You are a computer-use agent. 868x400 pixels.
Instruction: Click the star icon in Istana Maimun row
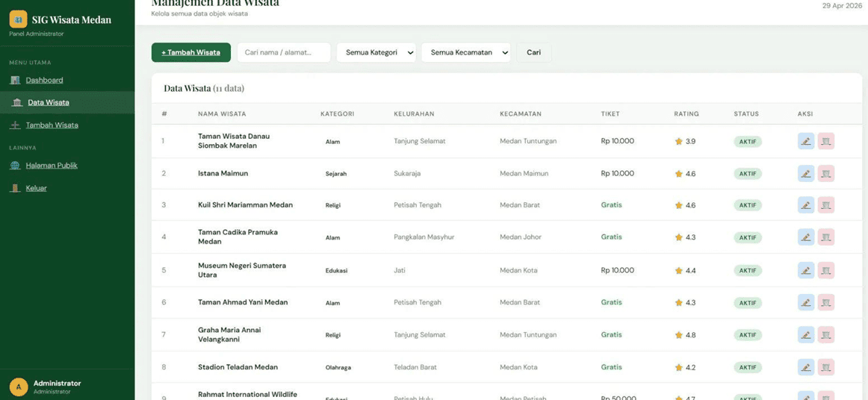click(679, 174)
